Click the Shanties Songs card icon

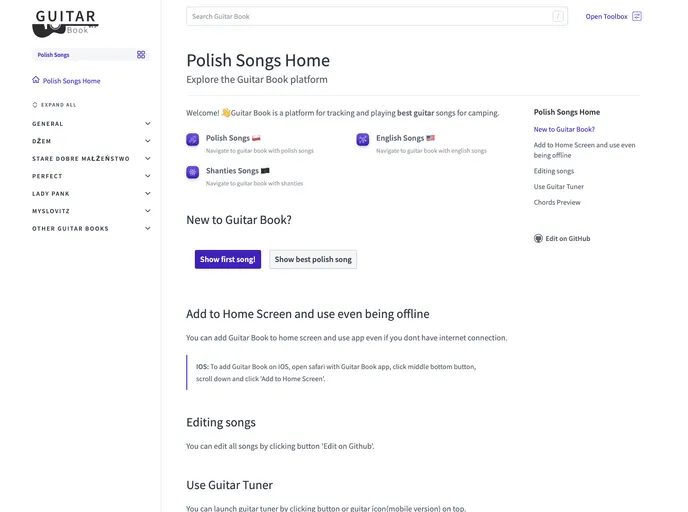point(193,172)
